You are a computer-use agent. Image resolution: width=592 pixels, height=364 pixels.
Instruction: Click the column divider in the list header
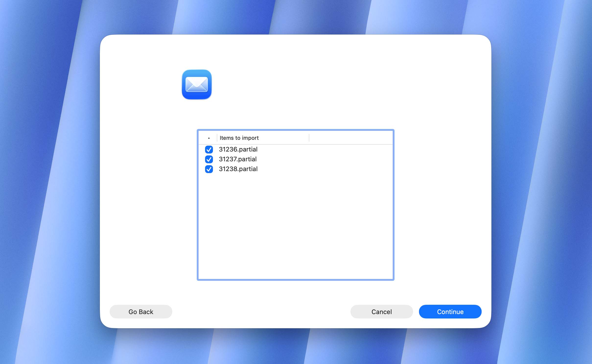[309, 138]
